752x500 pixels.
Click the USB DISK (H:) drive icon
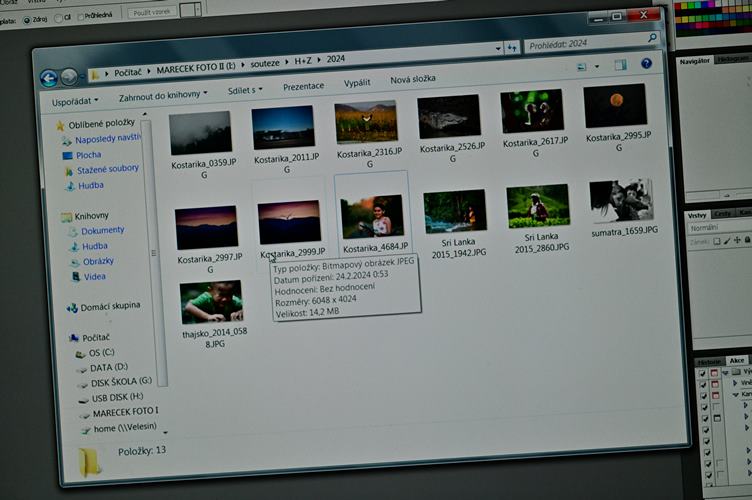tap(83, 399)
